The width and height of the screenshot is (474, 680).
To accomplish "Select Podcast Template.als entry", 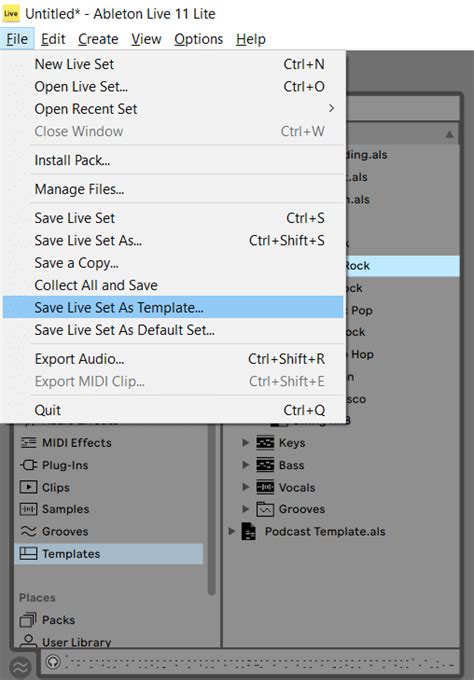I will (x=325, y=531).
